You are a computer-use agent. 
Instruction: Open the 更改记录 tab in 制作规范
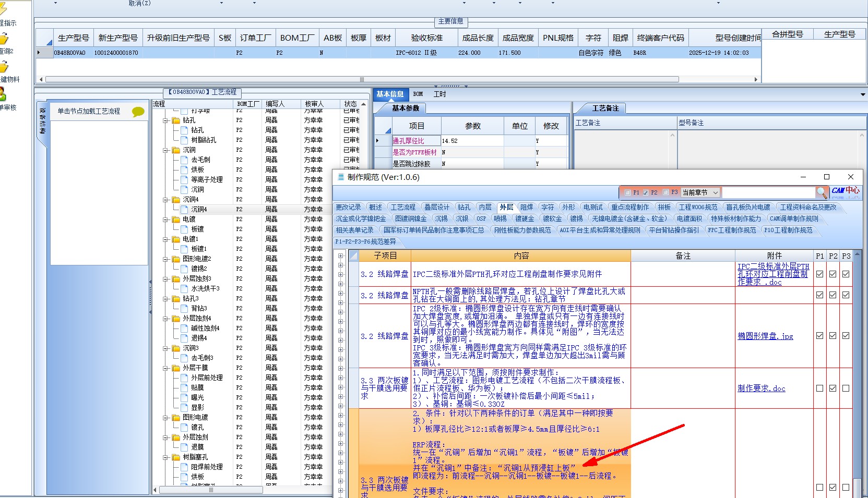point(349,207)
